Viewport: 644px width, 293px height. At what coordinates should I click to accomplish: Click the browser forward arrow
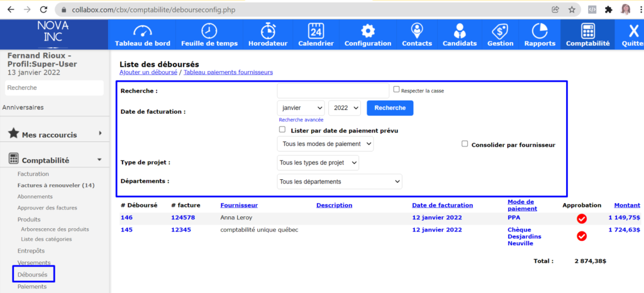[x=27, y=9]
